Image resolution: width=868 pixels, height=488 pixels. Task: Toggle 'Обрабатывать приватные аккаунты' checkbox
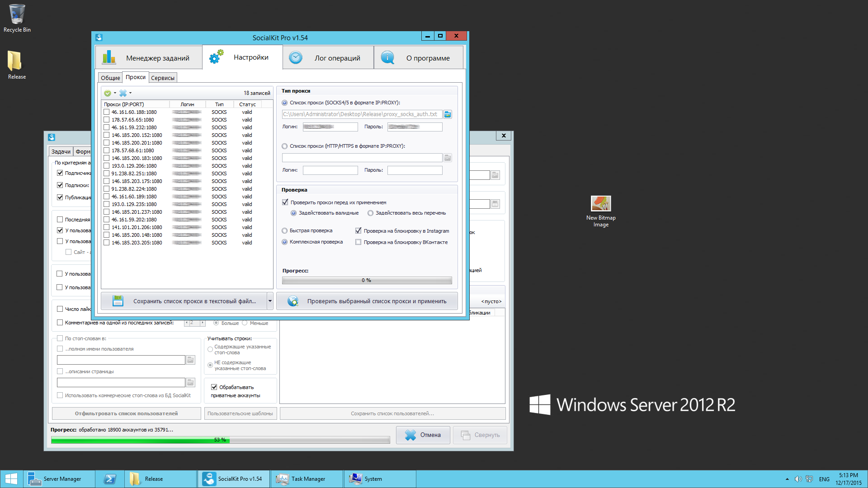tap(214, 387)
